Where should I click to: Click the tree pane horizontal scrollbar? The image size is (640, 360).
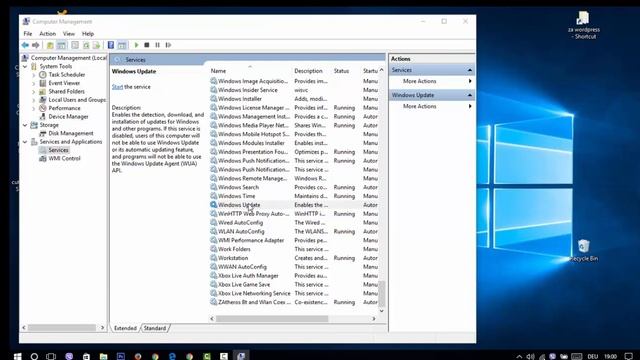(62, 327)
